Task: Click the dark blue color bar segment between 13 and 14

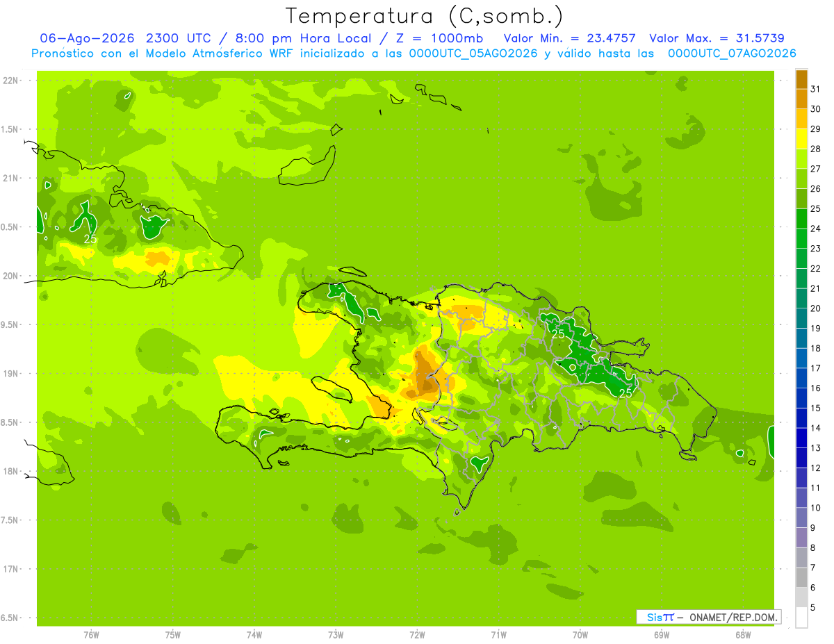Action: pos(801,438)
